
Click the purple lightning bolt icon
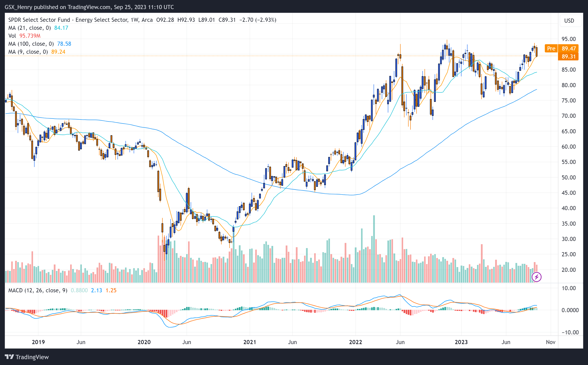536,277
